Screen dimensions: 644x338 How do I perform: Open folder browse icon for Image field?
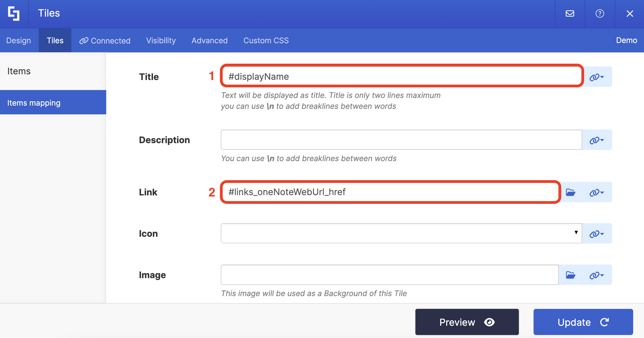tap(571, 275)
